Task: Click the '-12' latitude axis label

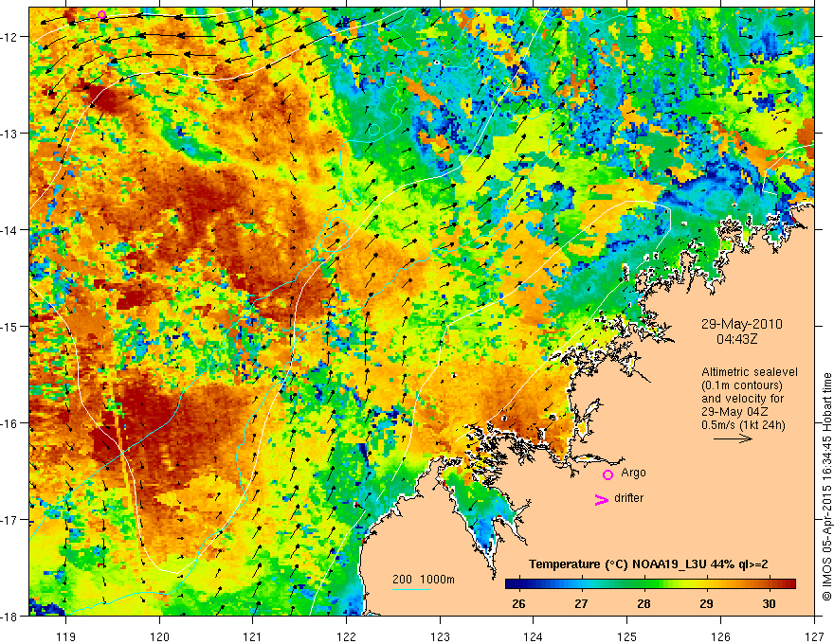Action: pos(10,37)
